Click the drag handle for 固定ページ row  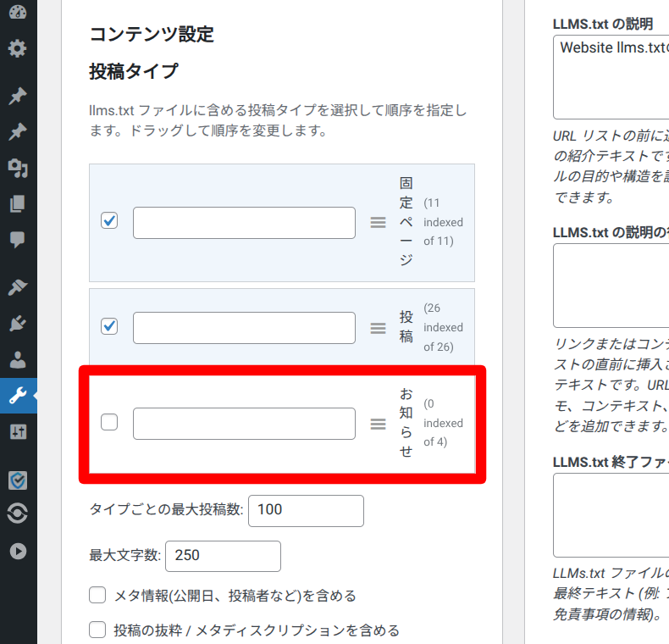pyautogui.click(x=378, y=223)
